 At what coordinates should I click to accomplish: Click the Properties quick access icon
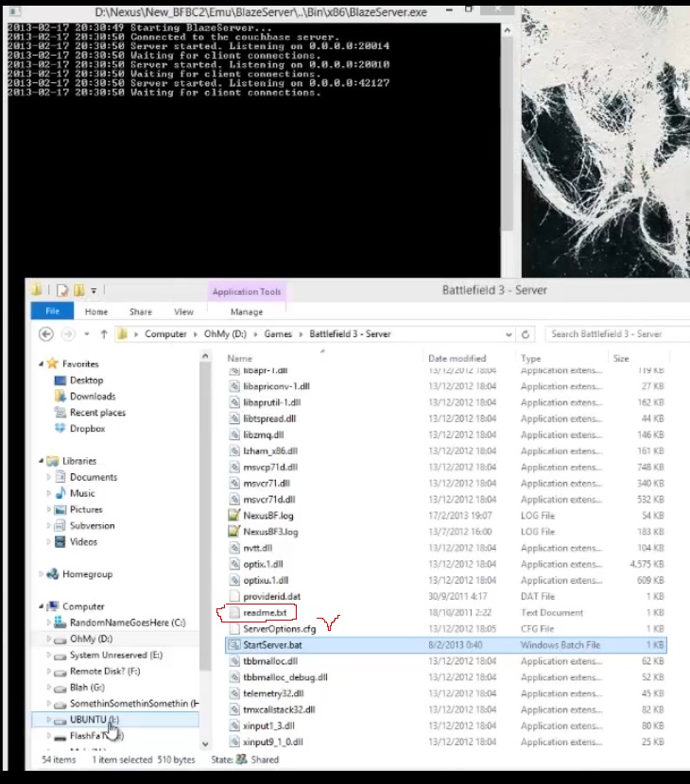[62, 291]
